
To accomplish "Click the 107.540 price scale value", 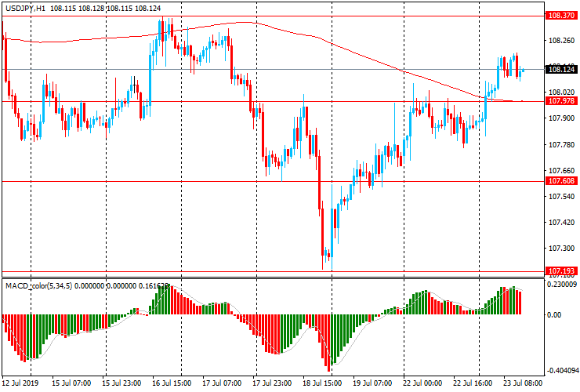I will point(561,197).
